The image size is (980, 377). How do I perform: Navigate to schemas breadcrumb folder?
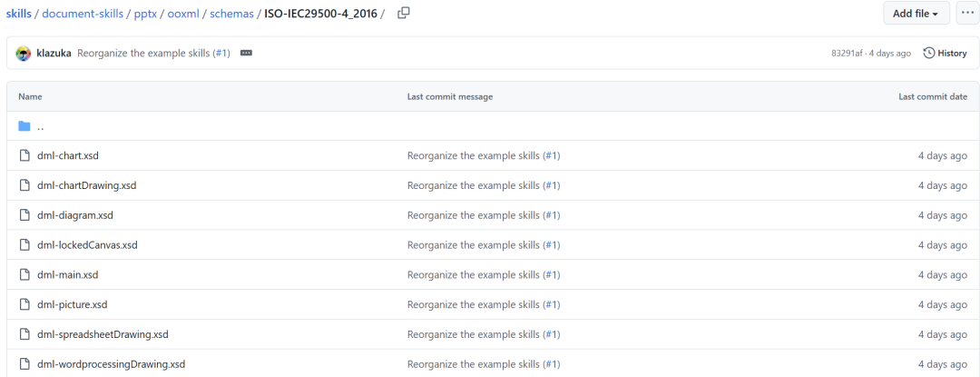[x=232, y=13]
